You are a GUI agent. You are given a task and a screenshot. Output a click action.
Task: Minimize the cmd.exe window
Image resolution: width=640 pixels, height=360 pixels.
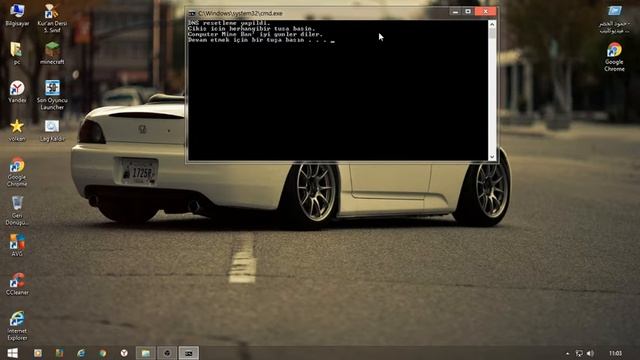(455, 11)
